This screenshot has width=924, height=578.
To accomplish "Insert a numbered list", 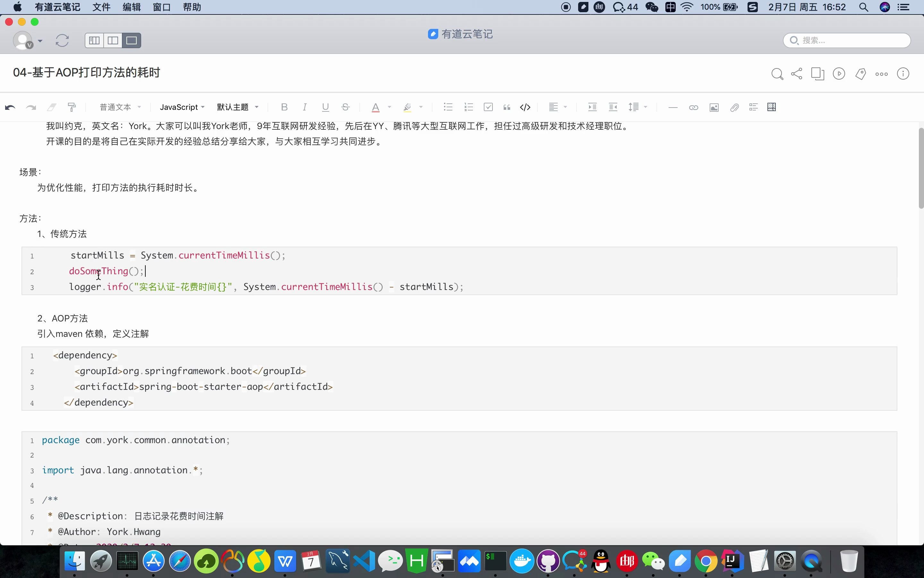I will [468, 108].
